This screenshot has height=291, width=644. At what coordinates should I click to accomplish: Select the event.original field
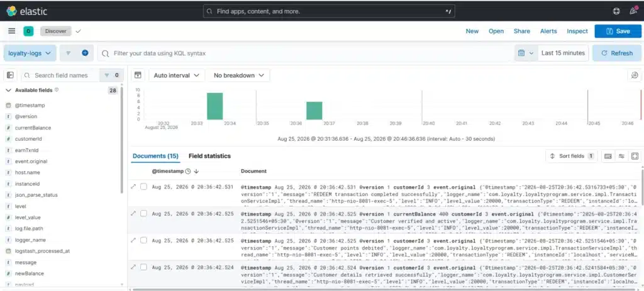pyautogui.click(x=31, y=162)
